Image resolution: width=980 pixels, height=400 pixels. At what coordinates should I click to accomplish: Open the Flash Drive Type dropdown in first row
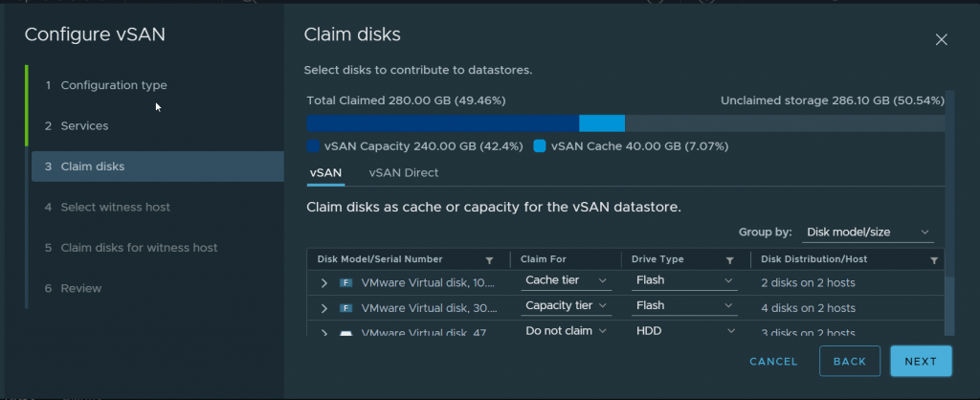click(684, 280)
